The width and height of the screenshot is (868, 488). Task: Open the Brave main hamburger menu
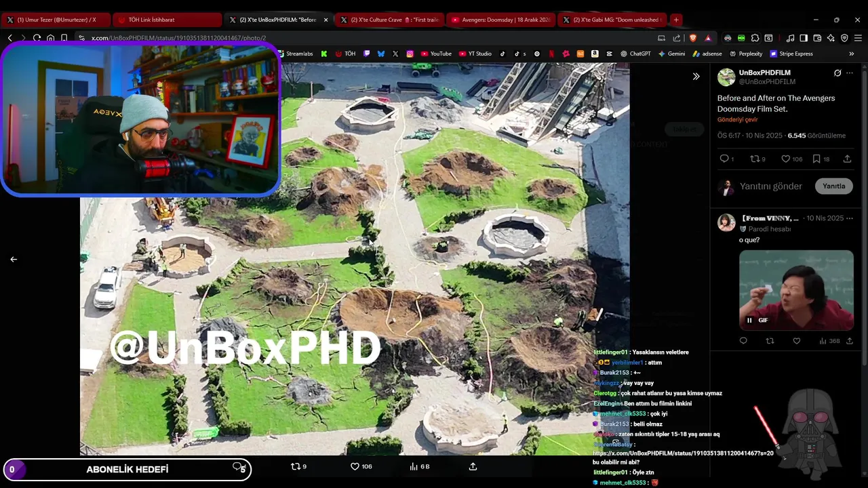pyautogui.click(x=858, y=38)
